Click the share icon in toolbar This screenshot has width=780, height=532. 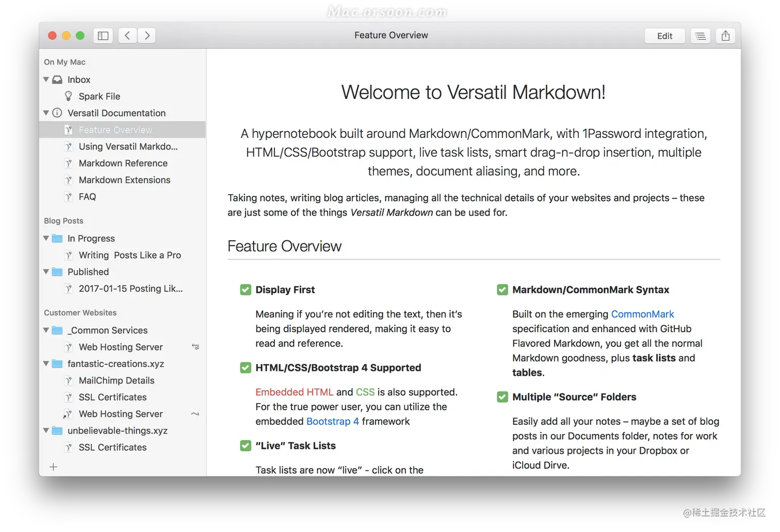[x=725, y=36]
